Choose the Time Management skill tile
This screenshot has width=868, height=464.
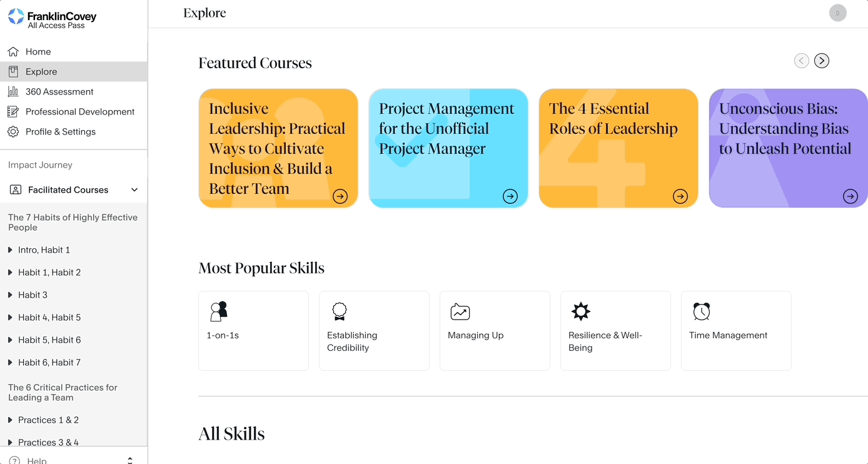tap(736, 330)
